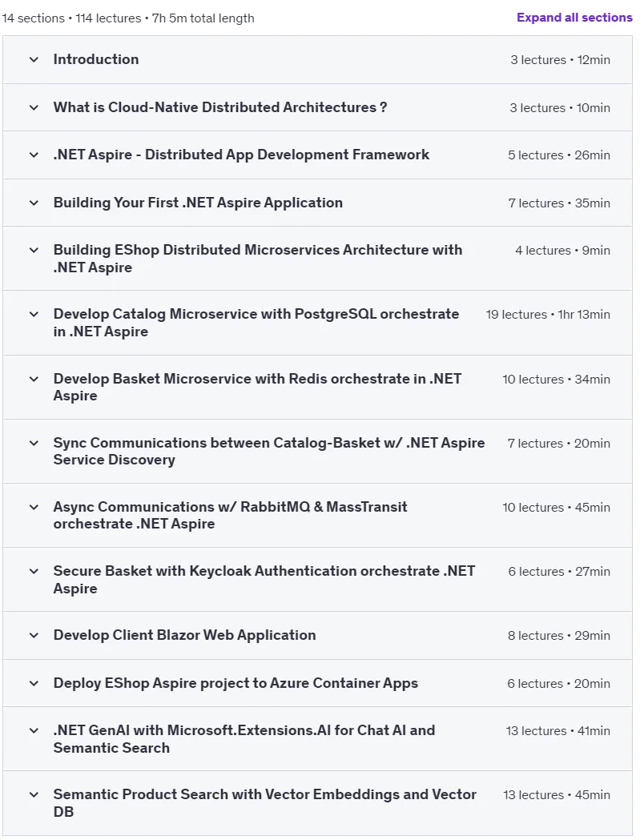Viewport: 640px width, 840px height.
Task: Expand chevron for Deploy EShop to Azure Container Apps
Action: [x=34, y=684]
